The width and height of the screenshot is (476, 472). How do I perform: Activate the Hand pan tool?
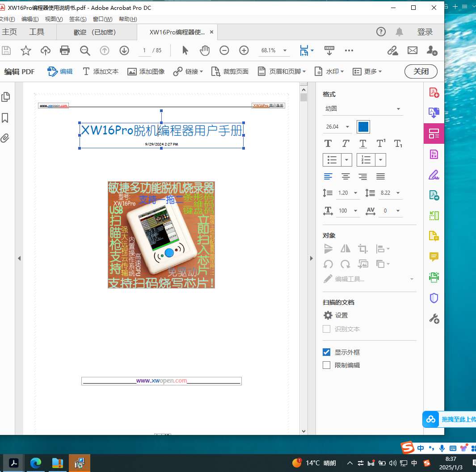coord(205,50)
